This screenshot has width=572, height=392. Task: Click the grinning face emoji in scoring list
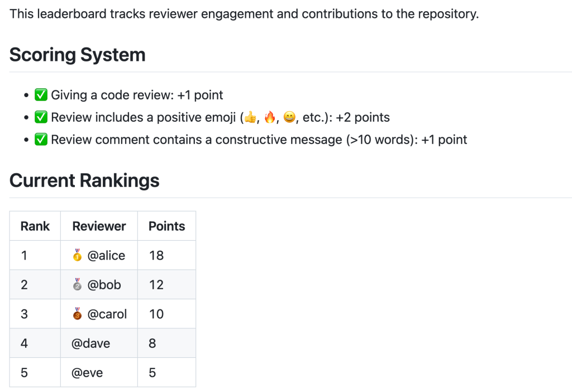tap(289, 117)
